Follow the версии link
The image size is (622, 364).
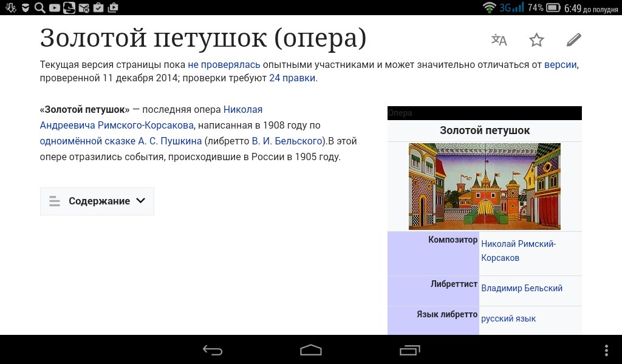click(560, 64)
